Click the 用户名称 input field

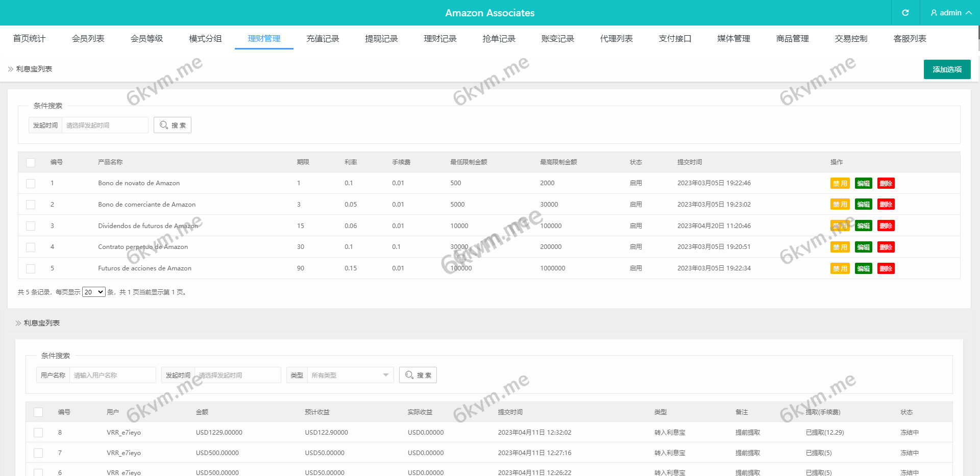(x=112, y=375)
